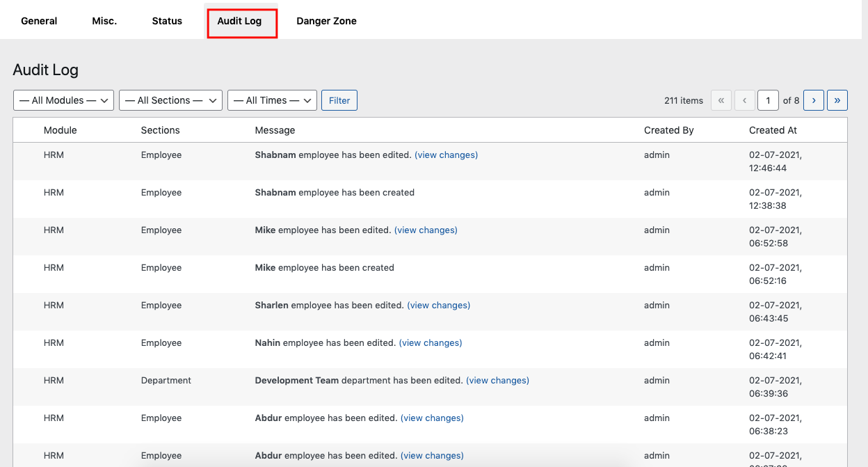Open the Misc. tab
Viewport: 868px width, 467px height.
104,21
